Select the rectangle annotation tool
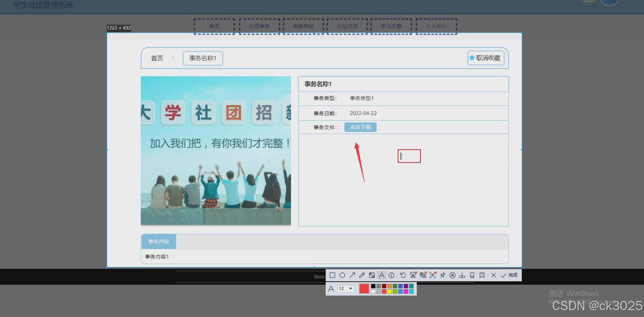The height and width of the screenshot is (317, 644). point(332,275)
